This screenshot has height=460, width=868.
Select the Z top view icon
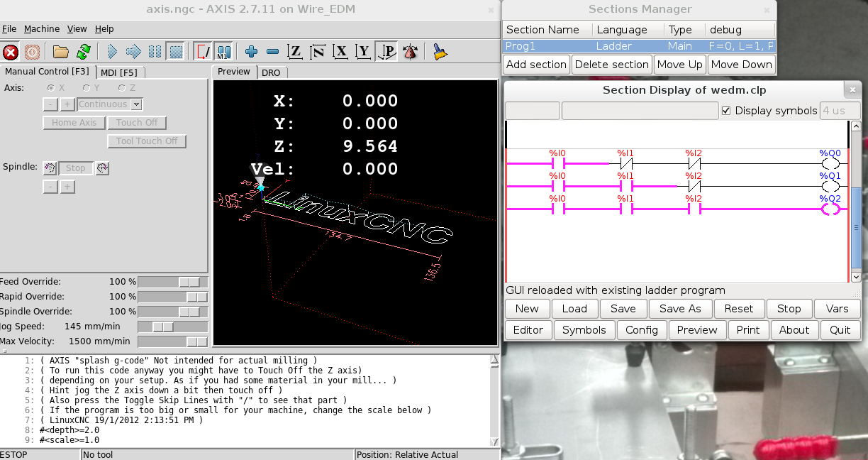(295, 52)
